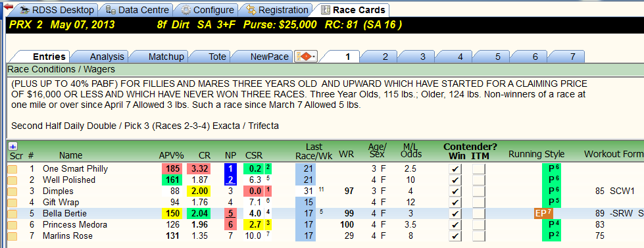Screen dimensions: 644x248
Task: Toggle scratch box for Dimples
Action: (12, 191)
